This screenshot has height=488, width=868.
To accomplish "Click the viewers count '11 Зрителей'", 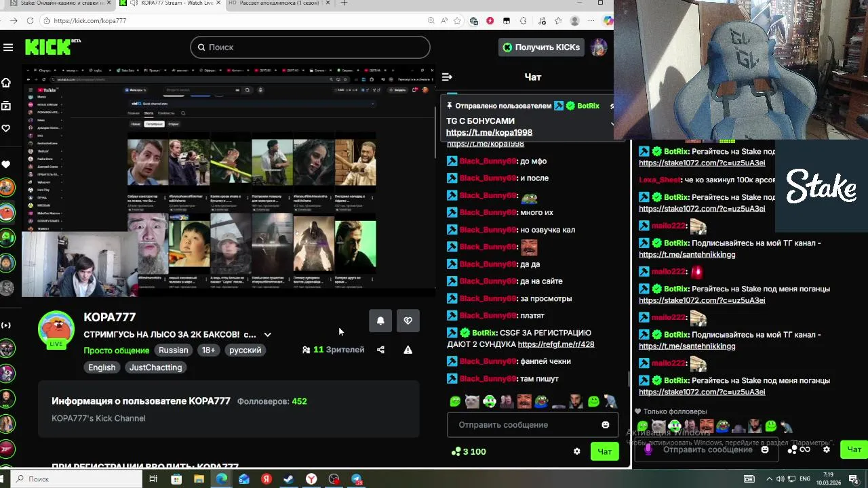I will [x=333, y=350].
